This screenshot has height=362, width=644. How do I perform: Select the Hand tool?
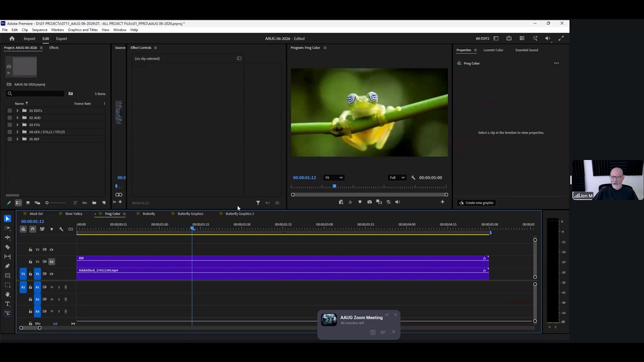click(x=8, y=294)
